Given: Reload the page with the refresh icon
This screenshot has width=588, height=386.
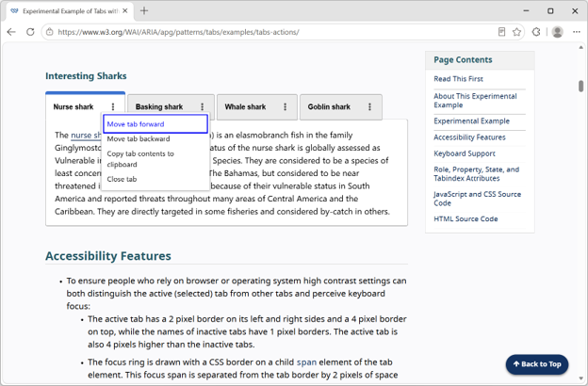Looking at the screenshot, I should pyautogui.click(x=30, y=32).
